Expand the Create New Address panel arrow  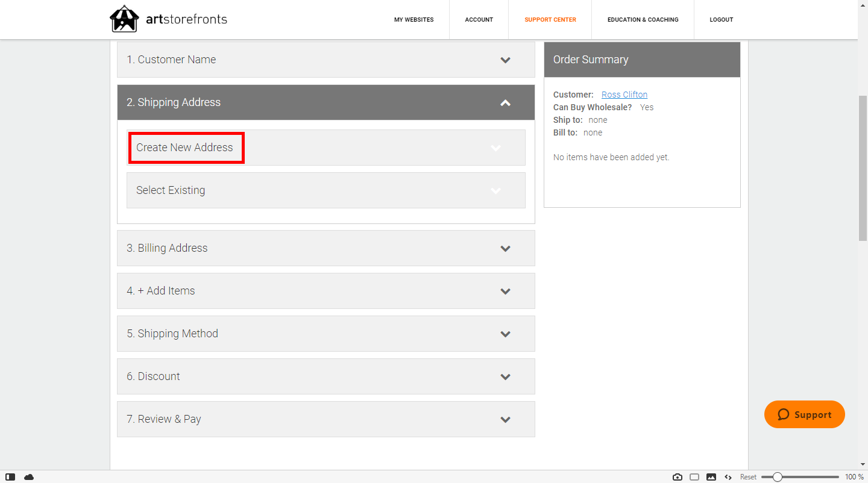[x=495, y=148]
